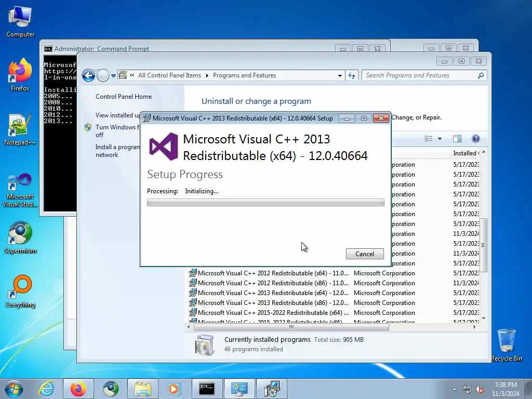Open Firefox from the taskbar
Image resolution: width=532 pixels, height=399 pixels.
pos(78,389)
